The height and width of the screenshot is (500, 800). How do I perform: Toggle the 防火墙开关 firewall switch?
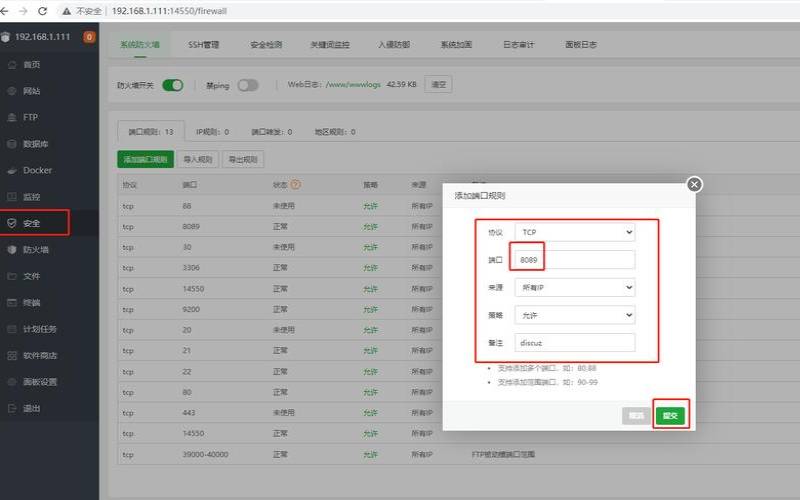(x=172, y=85)
